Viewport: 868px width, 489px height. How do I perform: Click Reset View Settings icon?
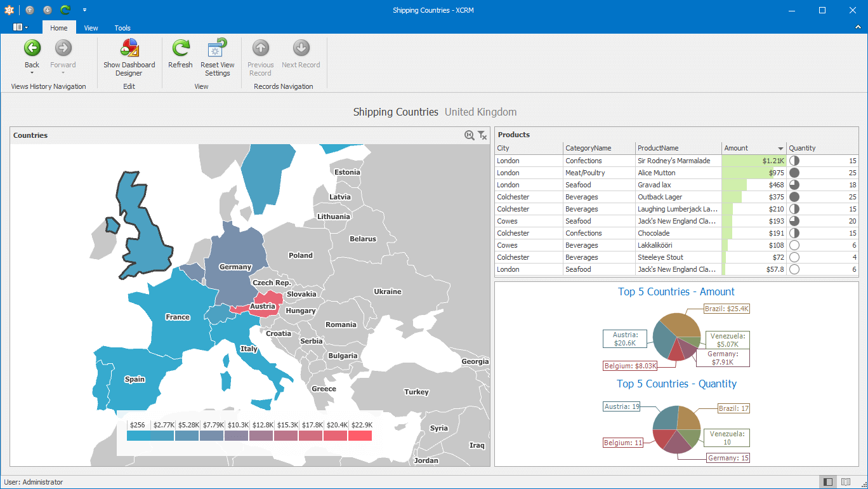tap(218, 48)
